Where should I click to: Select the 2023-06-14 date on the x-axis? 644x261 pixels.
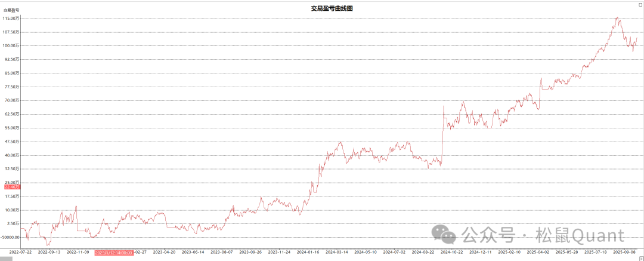(193, 253)
